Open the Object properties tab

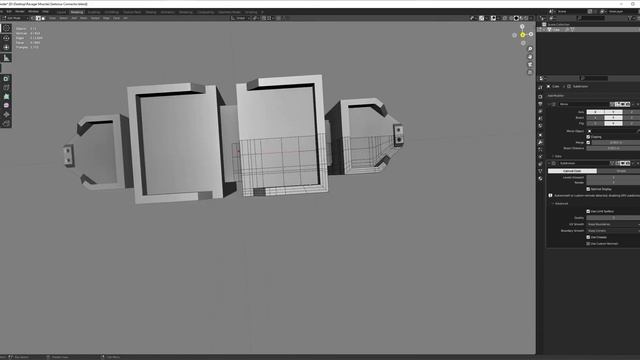pyautogui.click(x=540, y=135)
